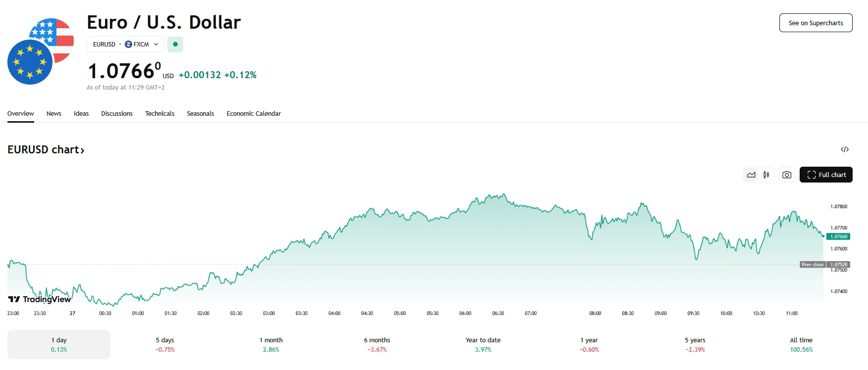Screen dimensions: 868x370
Task: Select the 1 day time range
Action: point(59,344)
